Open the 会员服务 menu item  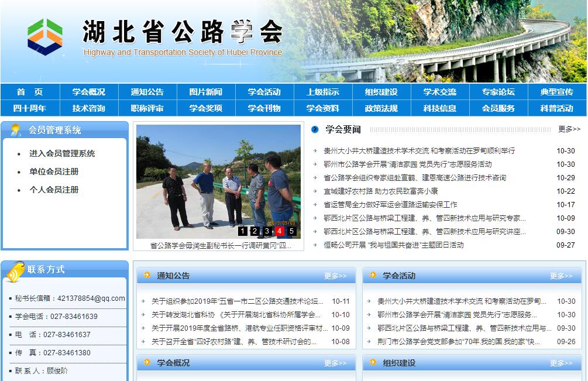point(498,108)
